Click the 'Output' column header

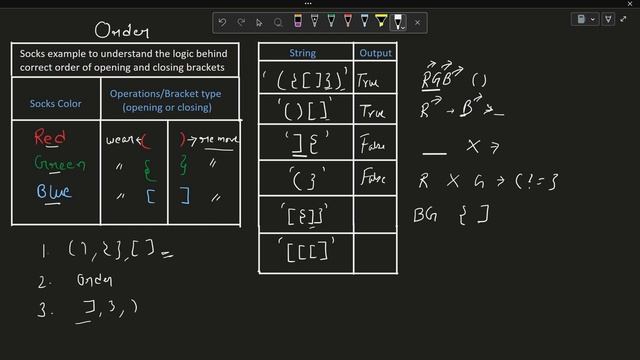(x=375, y=53)
